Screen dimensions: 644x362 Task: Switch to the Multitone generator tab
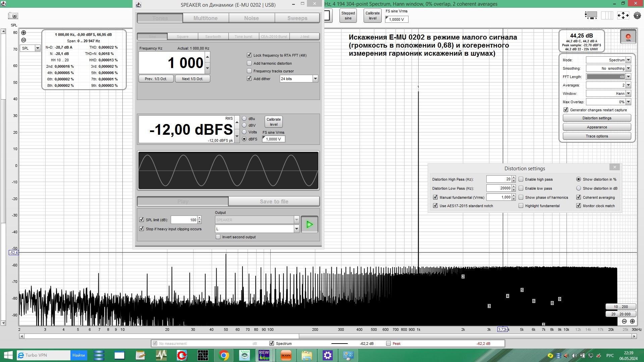click(205, 18)
